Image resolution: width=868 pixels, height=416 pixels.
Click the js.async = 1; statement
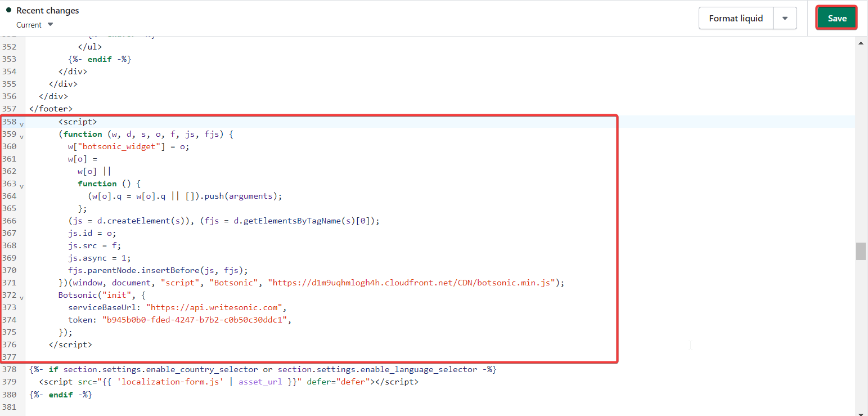point(100,258)
